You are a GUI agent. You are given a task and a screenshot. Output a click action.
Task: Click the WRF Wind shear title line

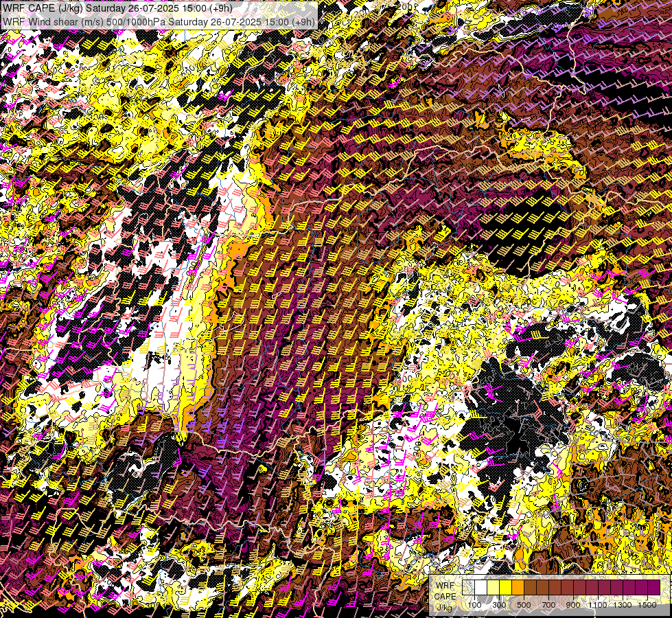pos(159,21)
